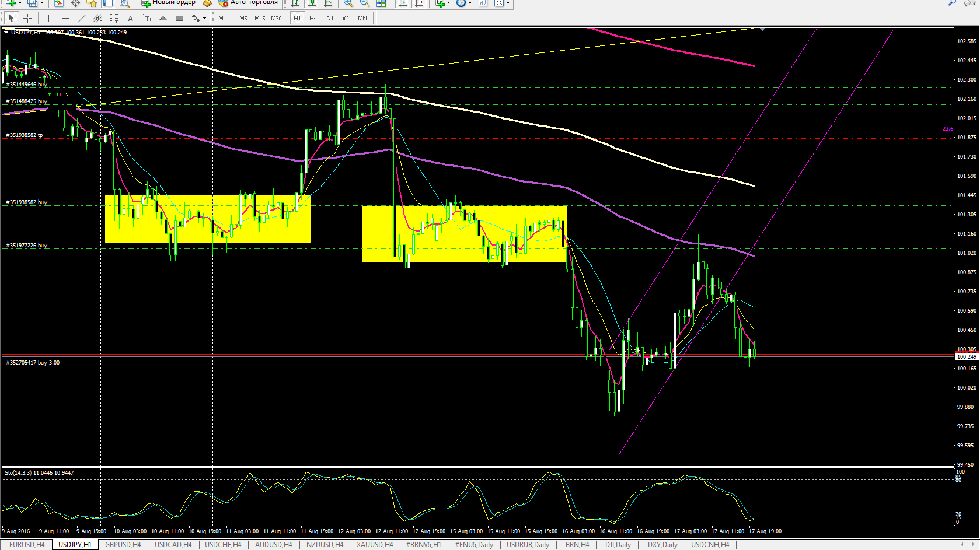Pick the text label tool

[x=147, y=18]
